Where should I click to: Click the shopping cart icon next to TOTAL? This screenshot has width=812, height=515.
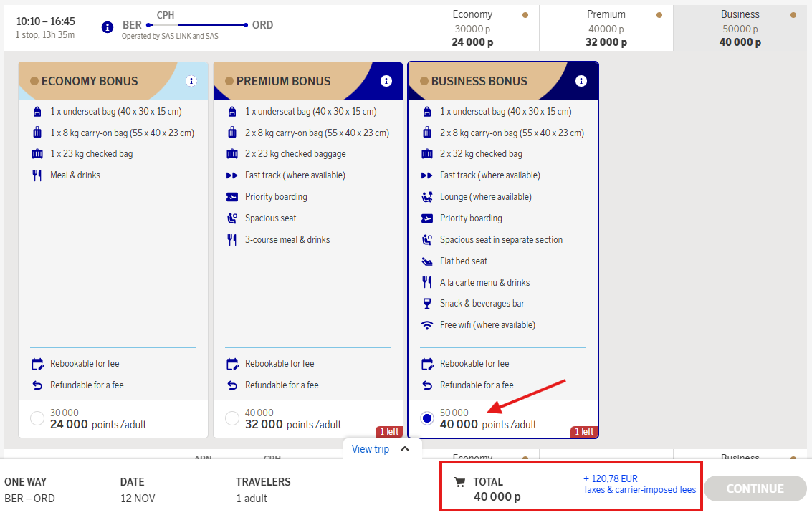pos(459,482)
